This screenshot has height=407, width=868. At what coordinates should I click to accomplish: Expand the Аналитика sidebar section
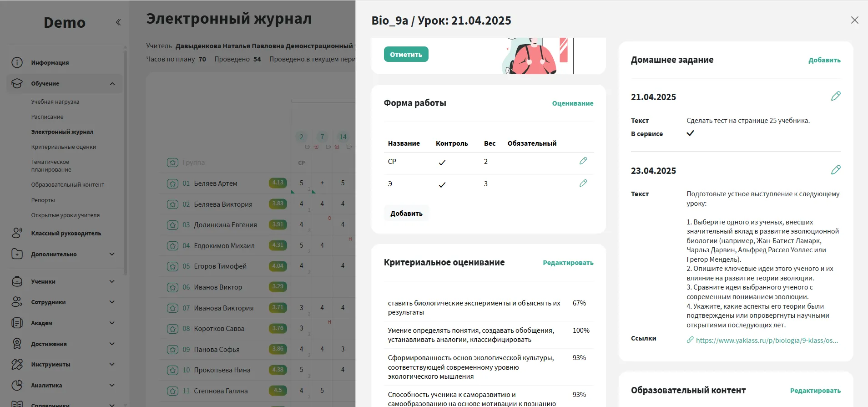pyautogui.click(x=112, y=385)
